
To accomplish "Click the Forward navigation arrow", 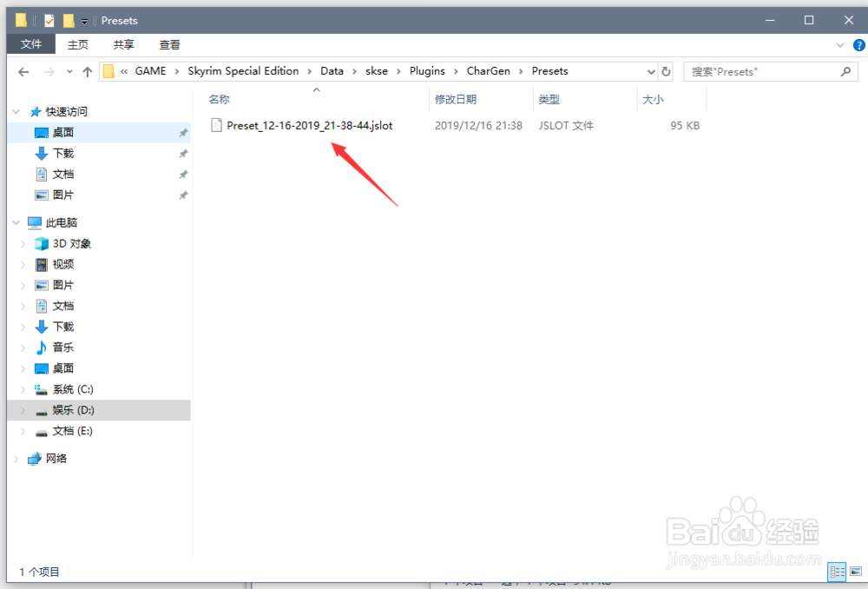I will pyautogui.click(x=49, y=71).
